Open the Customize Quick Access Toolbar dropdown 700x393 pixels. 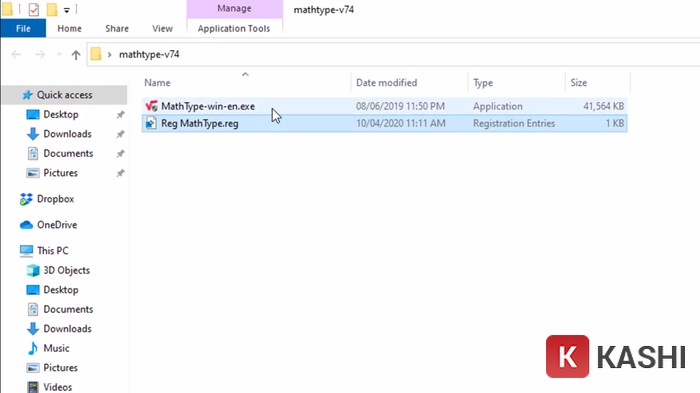(x=67, y=10)
